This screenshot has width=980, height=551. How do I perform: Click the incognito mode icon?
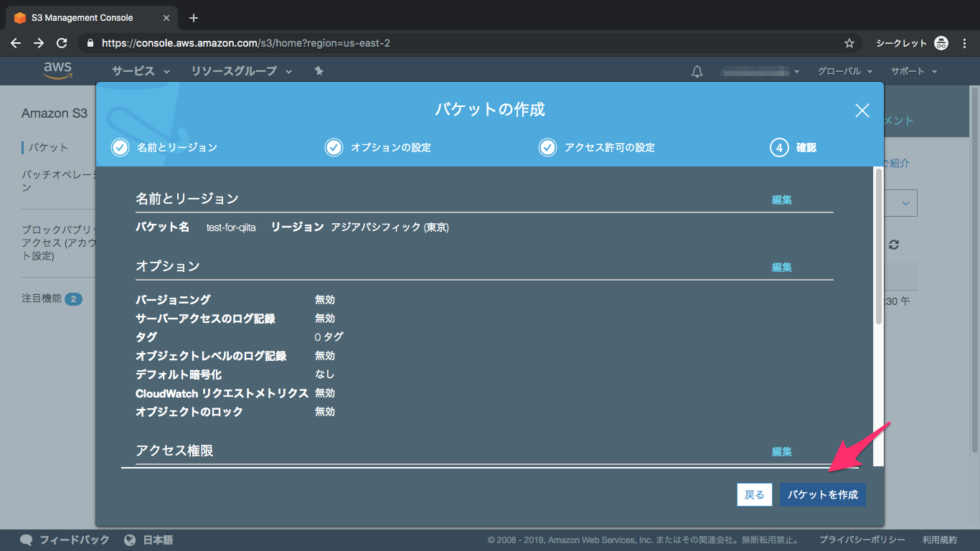click(x=942, y=43)
